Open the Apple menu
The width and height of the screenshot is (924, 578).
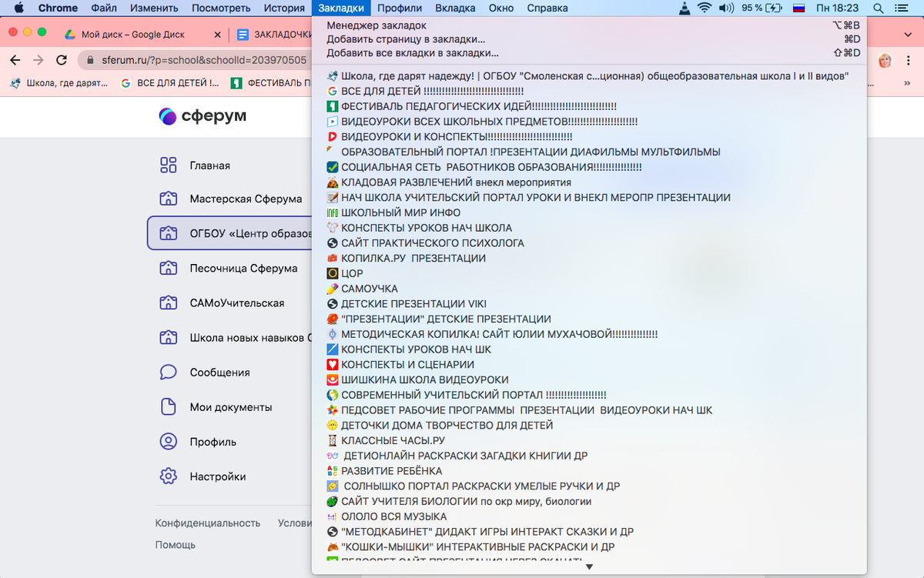19,8
